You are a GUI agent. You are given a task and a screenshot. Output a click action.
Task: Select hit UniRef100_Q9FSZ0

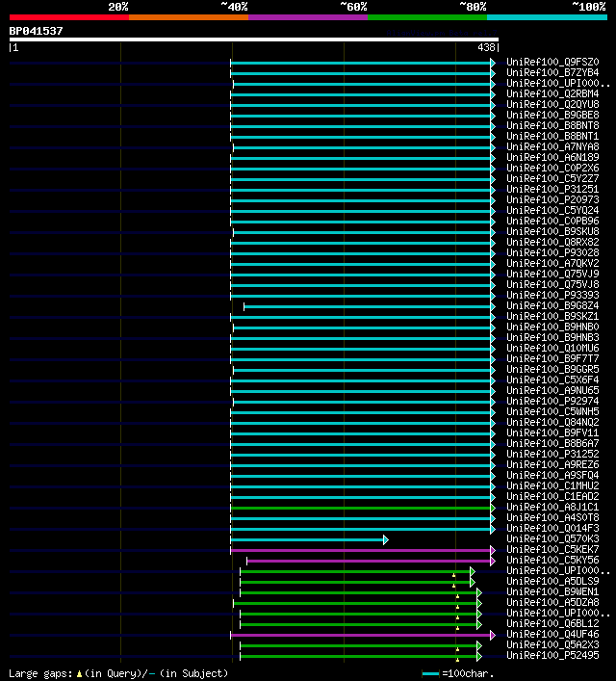click(552, 62)
